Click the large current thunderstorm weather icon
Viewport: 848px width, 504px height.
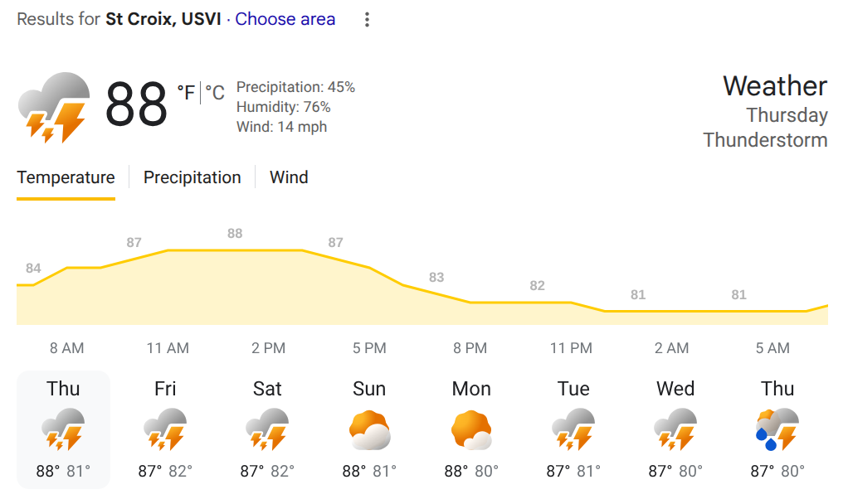click(54, 107)
